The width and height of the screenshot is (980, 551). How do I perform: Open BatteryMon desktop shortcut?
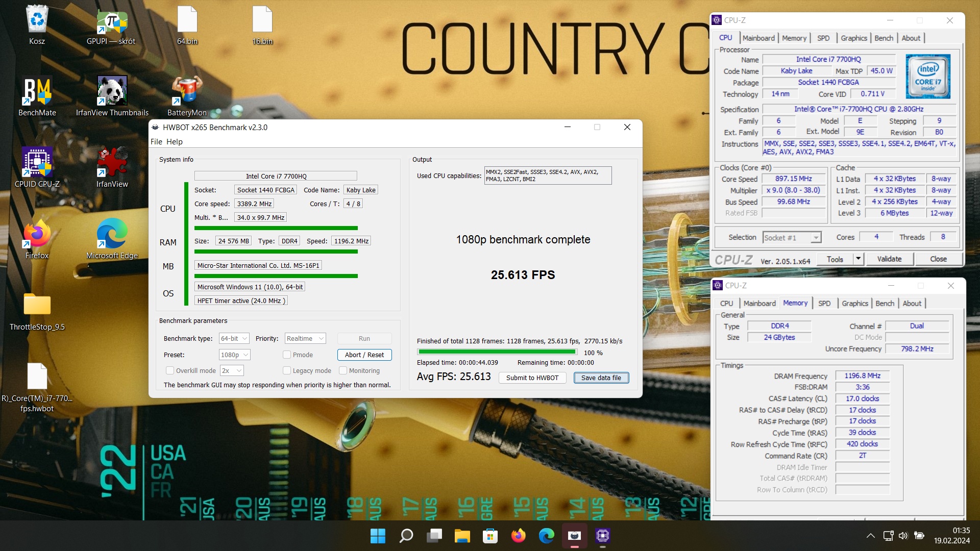187,97
